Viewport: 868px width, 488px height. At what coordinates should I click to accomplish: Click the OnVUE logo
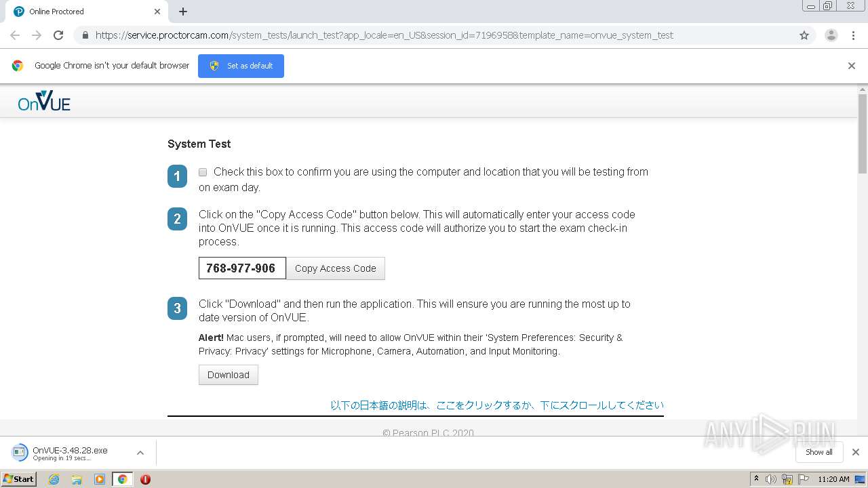(x=44, y=101)
